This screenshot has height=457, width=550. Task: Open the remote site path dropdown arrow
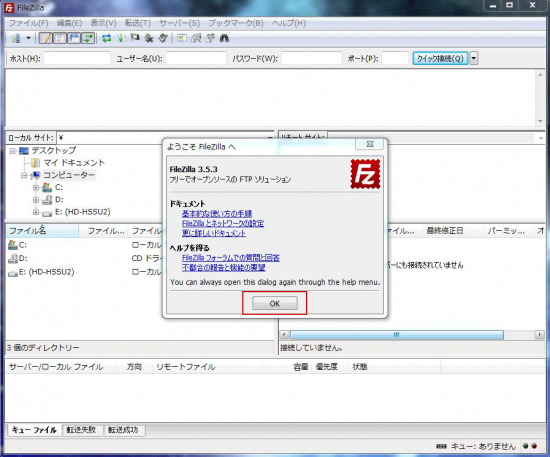(x=541, y=138)
